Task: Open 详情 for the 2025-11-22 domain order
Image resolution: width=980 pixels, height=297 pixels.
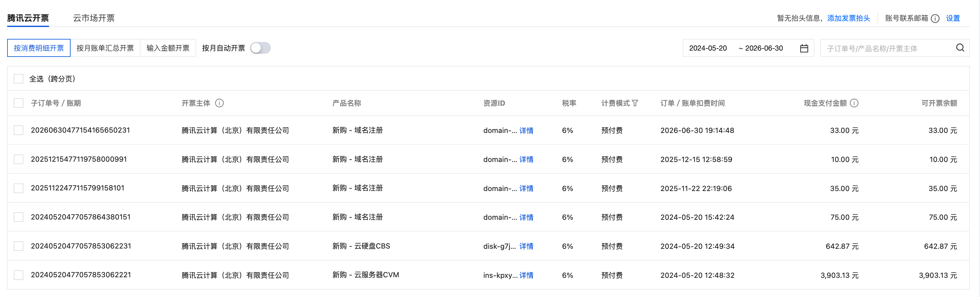Action: 526,189
